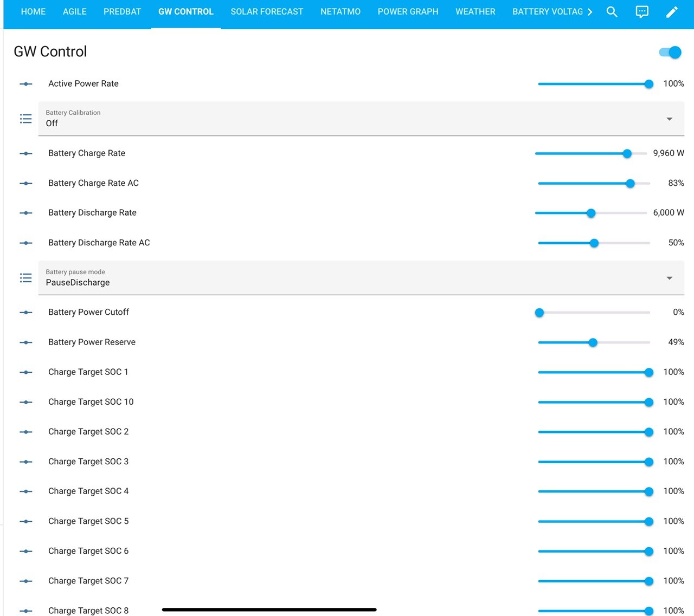The height and width of the screenshot is (616, 694).
Task: Click Charge Target SOC 1 entity icon
Action: [x=26, y=372]
